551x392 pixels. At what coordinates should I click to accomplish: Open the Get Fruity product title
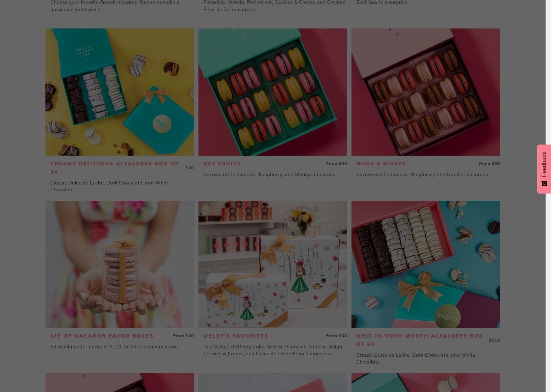(222, 164)
